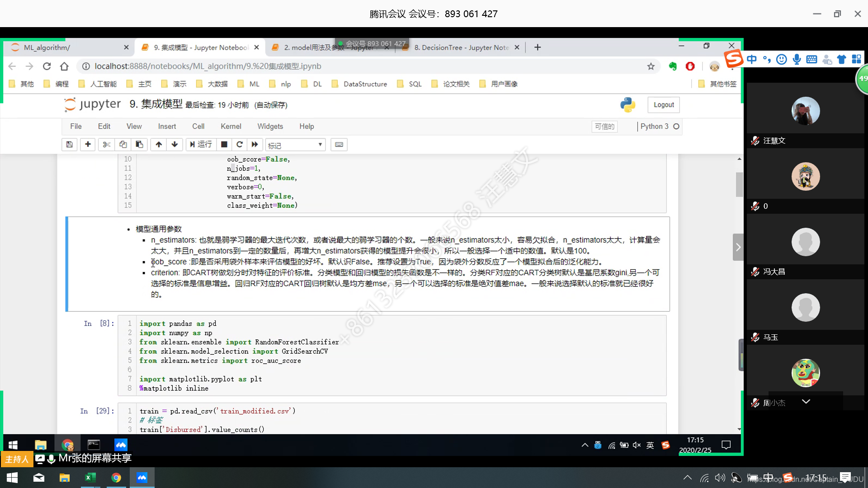Open the DataStructure bookmark folder
Image resolution: width=868 pixels, height=488 pixels.
pos(359,84)
